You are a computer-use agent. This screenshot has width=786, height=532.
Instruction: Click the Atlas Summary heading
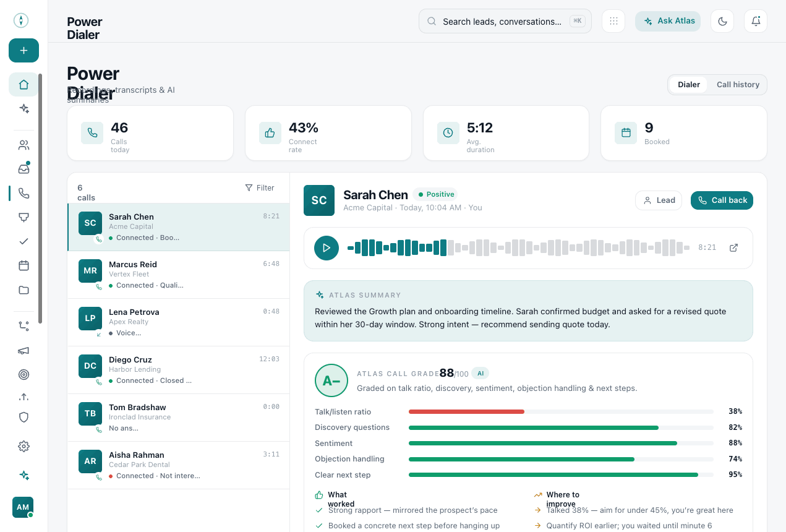point(365,295)
